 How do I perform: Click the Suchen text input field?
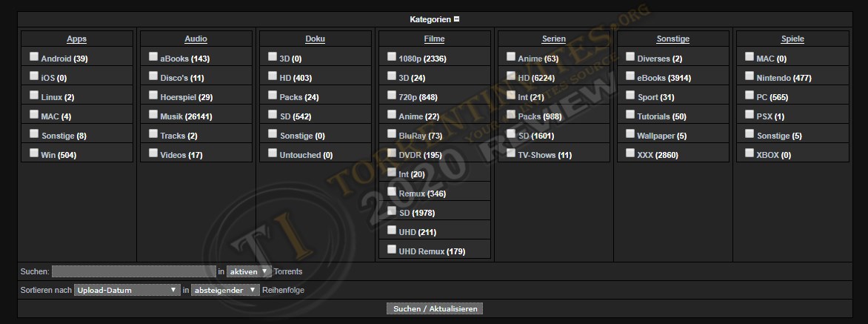click(133, 271)
